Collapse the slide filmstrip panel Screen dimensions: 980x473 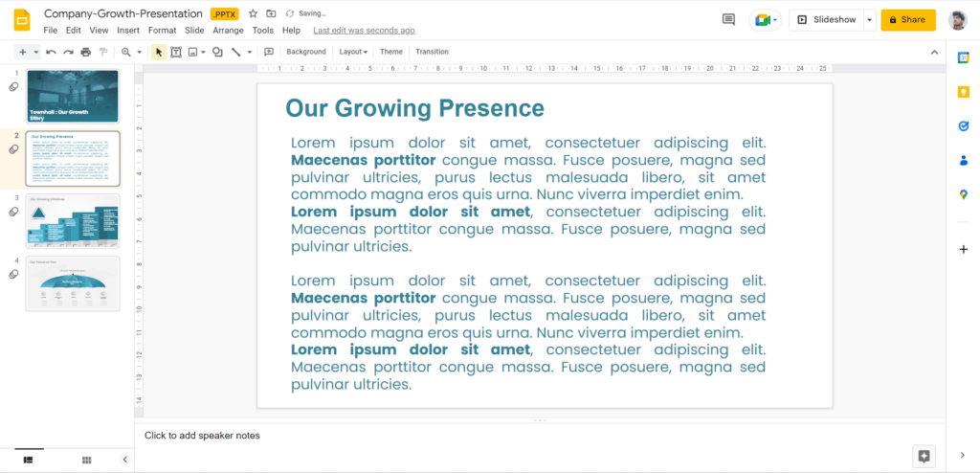click(x=125, y=460)
